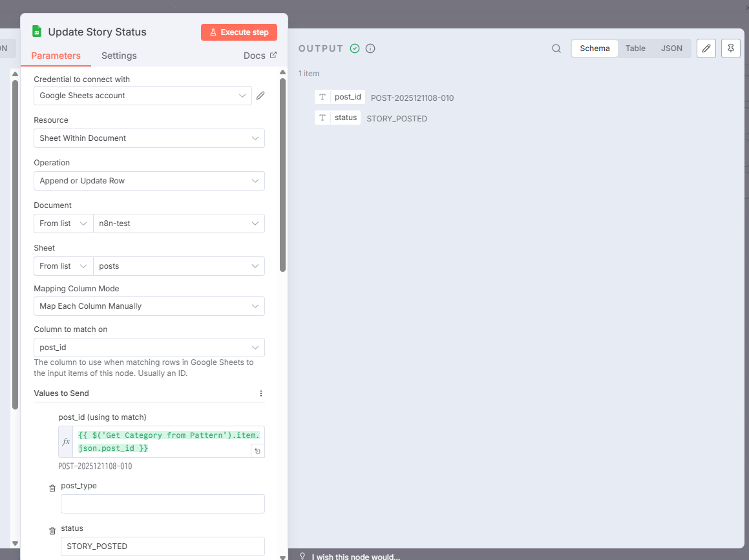749x560 pixels.
Task: Click the edit output pencil icon
Action: tap(706, 48)
